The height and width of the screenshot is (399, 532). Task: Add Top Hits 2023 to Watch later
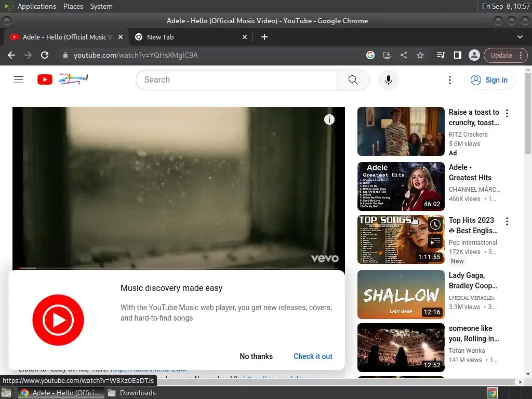[435, 224]
